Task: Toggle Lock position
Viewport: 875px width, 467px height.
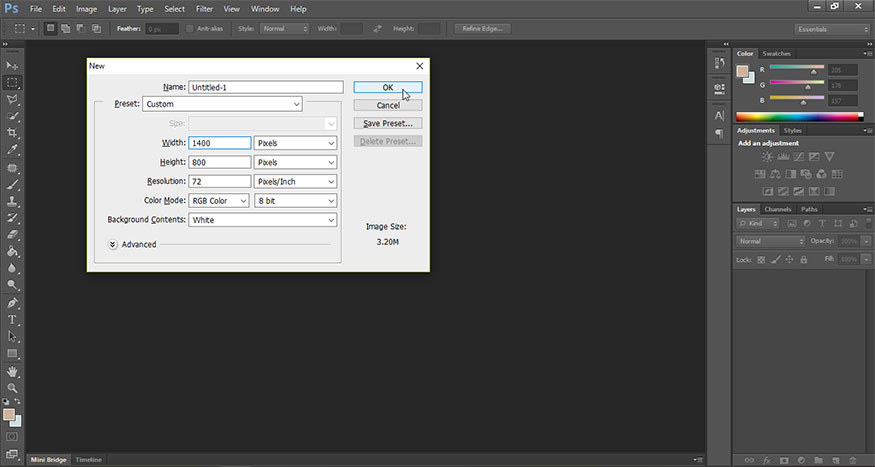Action: (790, 260)
